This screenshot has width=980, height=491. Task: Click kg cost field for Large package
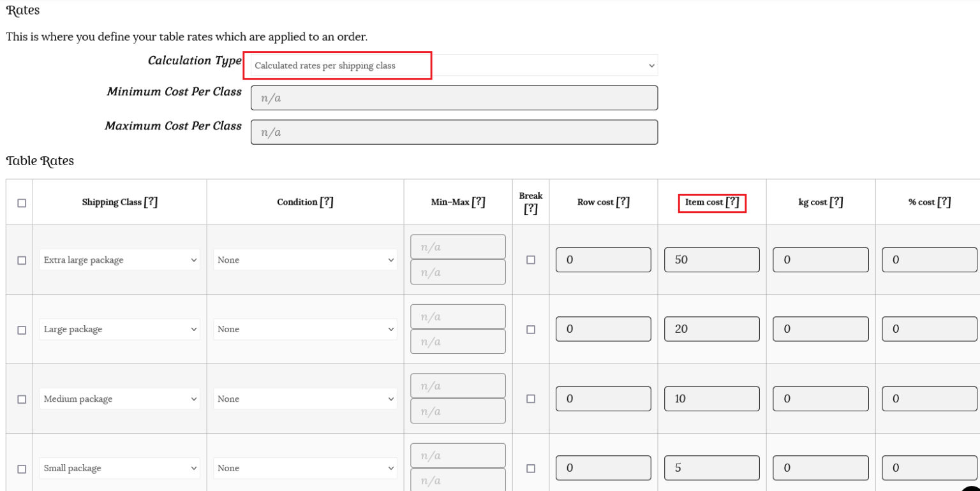pyautogui.click(x=820, y=329)
